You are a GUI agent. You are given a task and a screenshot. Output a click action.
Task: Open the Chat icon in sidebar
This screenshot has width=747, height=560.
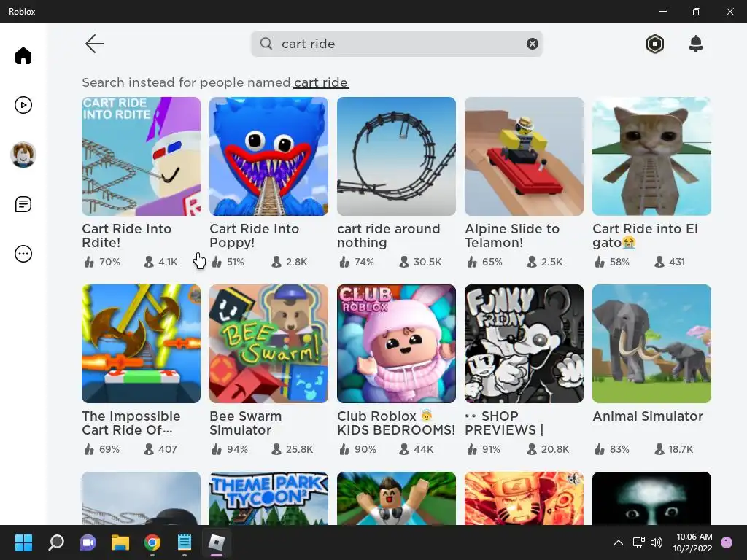tap(23, 204)
